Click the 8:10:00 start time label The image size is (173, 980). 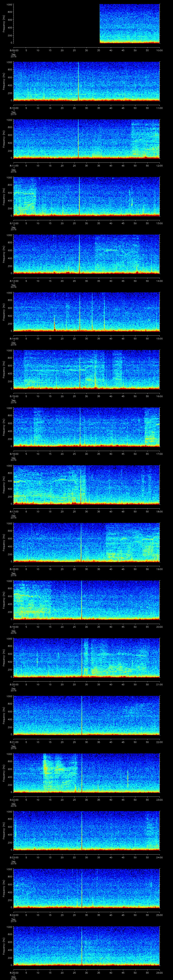point(14,108)
